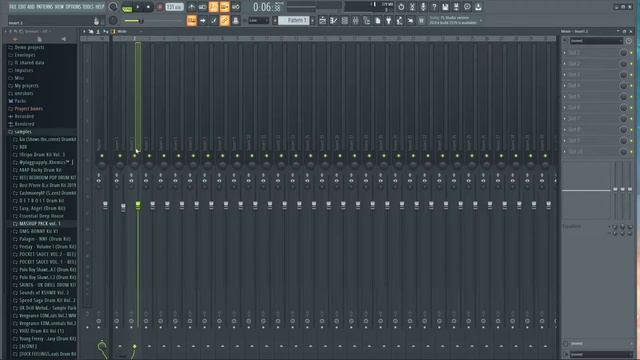Expand the Slot 5 effect arrow
This screenshot has width=640, height=360.
click(565, 97)
